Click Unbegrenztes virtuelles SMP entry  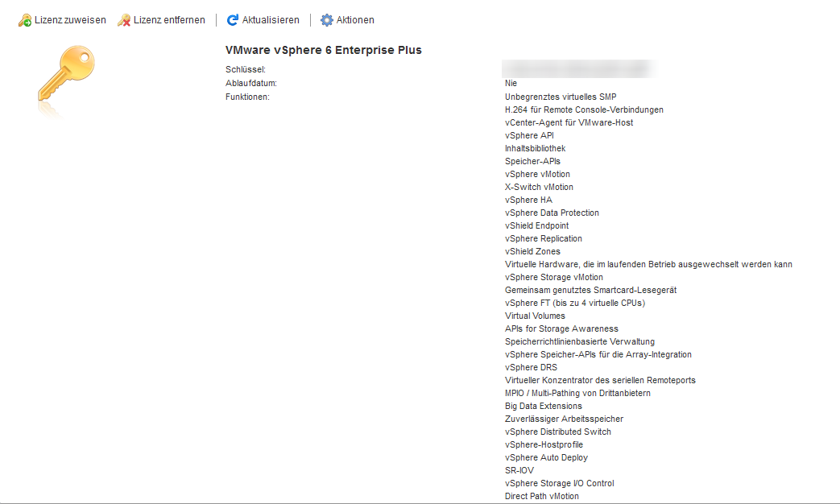(x=561, y=97)
